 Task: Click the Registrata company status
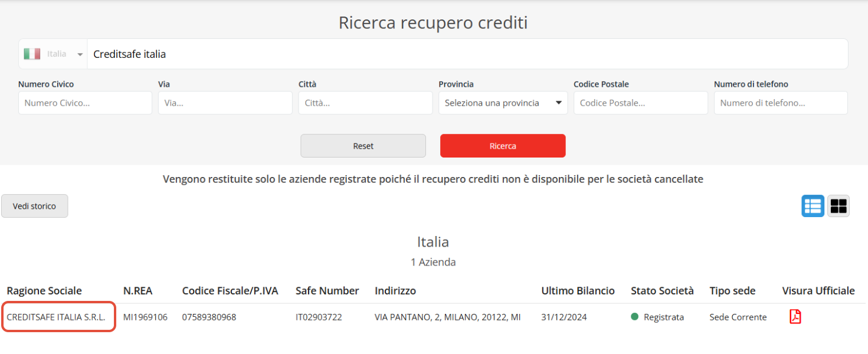[x=657, y=317]
